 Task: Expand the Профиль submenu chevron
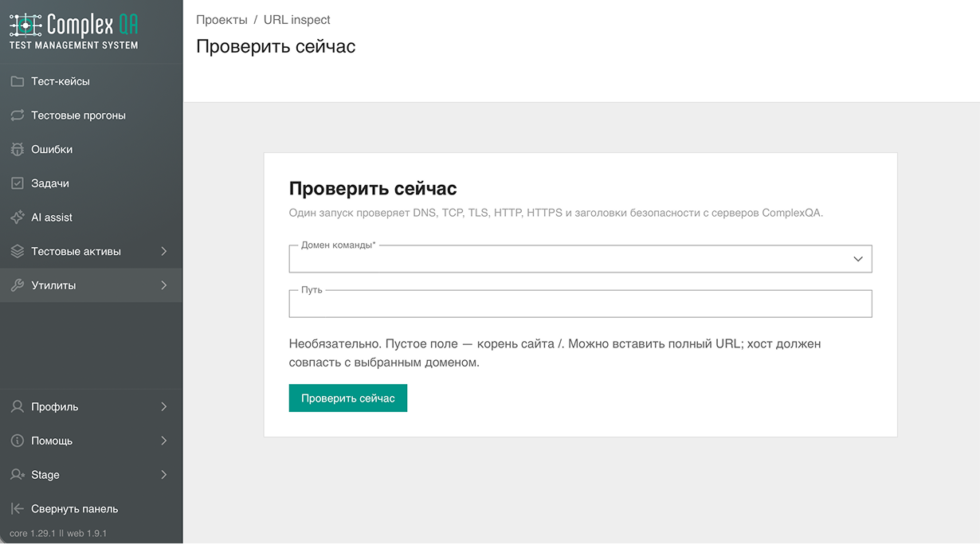click(164, 406)
